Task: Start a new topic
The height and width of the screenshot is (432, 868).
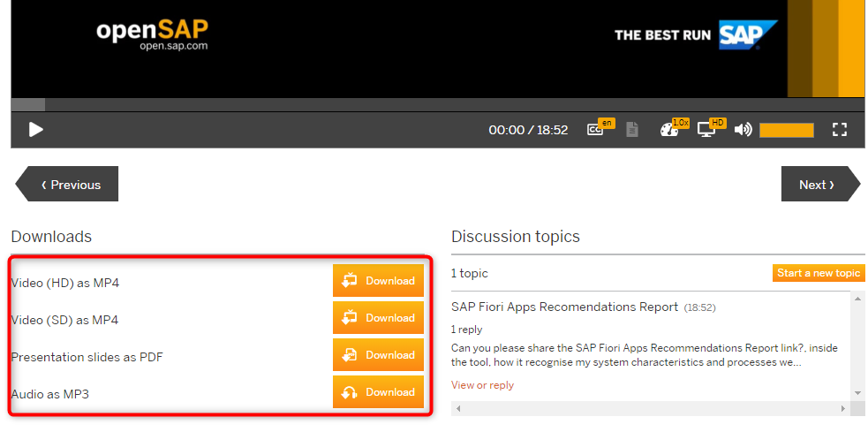Action: coord(819,273)
